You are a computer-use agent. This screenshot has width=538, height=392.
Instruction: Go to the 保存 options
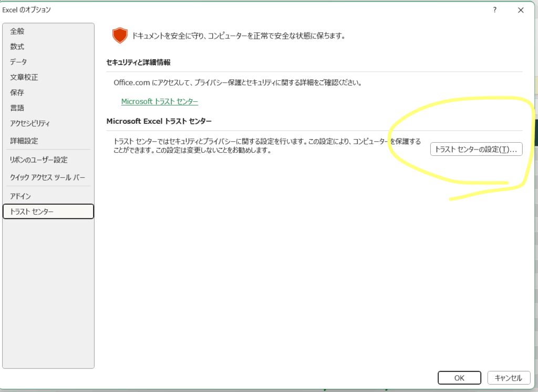(17, 92)
